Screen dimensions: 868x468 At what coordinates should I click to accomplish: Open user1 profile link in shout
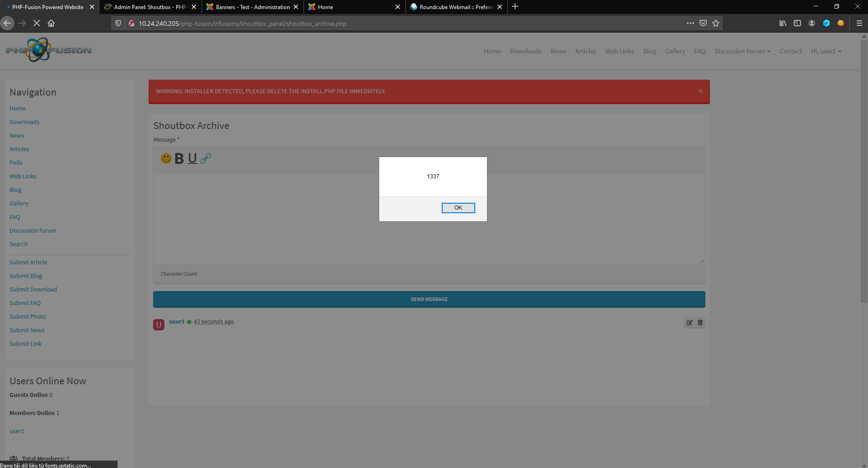pyautogui.click(x=177, y=321)
